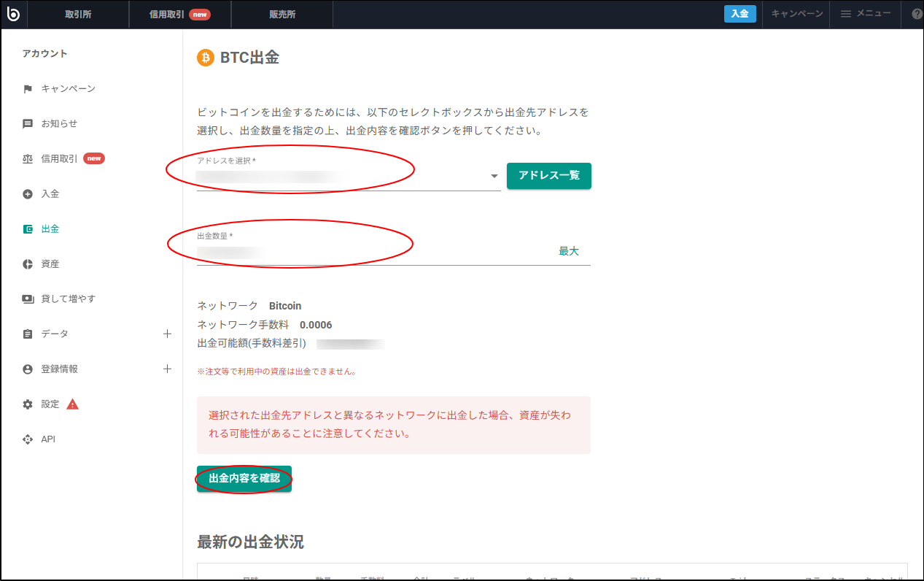Open the address selection dropdown arrow

point(494,176)
